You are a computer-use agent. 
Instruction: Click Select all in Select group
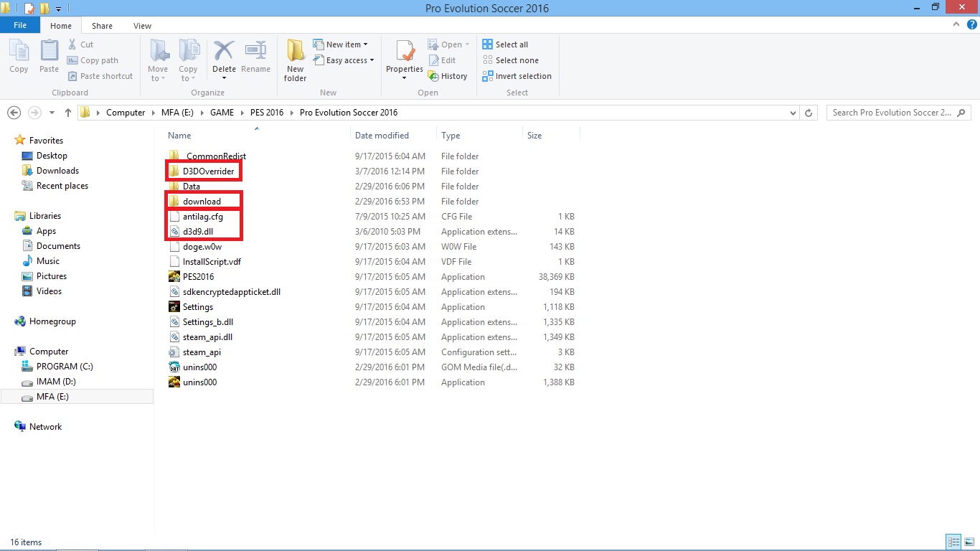pos(505,44)
